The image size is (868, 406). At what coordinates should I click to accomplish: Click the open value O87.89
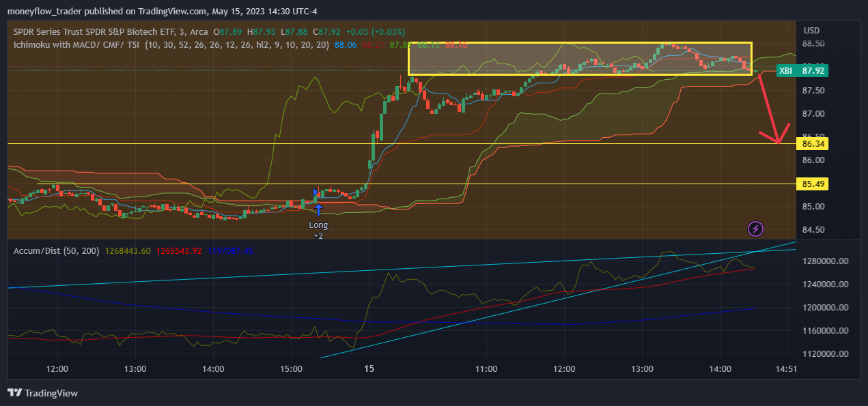(x=228, y=31)
